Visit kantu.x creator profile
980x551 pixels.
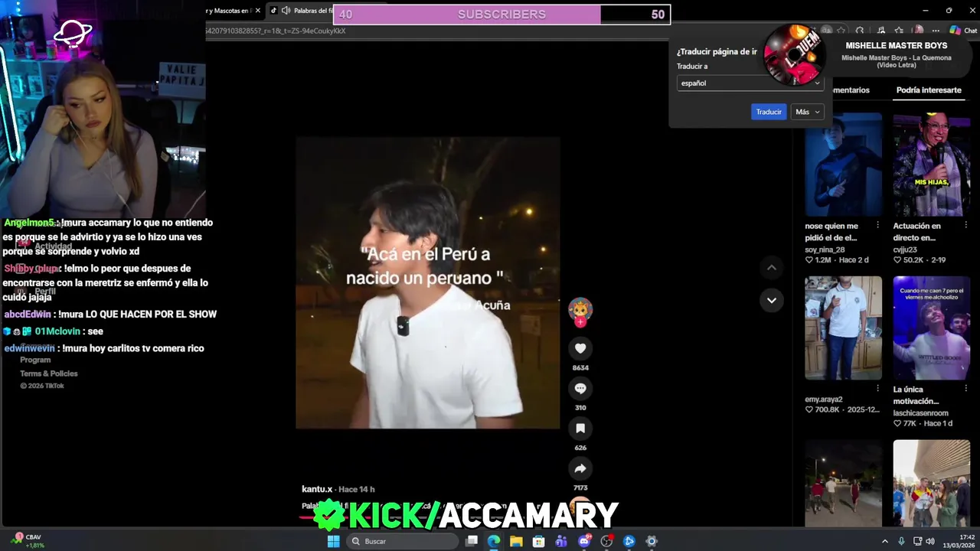coord(317,489)
